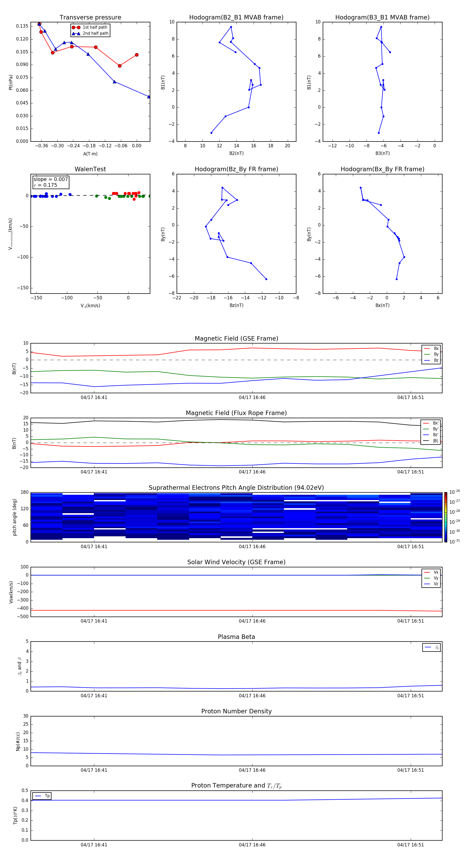Click Magnetic Field (GSE Frame) title
Screen dimensions: 473x868
(x=236, y=338)
